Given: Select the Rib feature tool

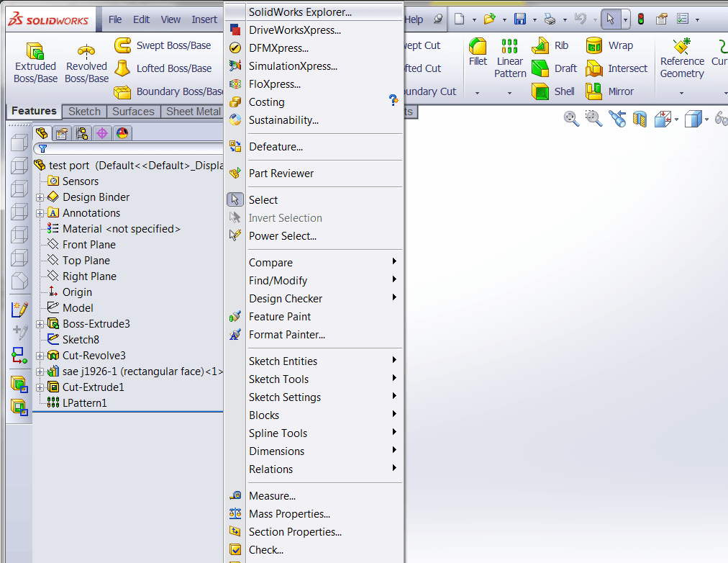Looking at the screenshot, I should (550, 45).
